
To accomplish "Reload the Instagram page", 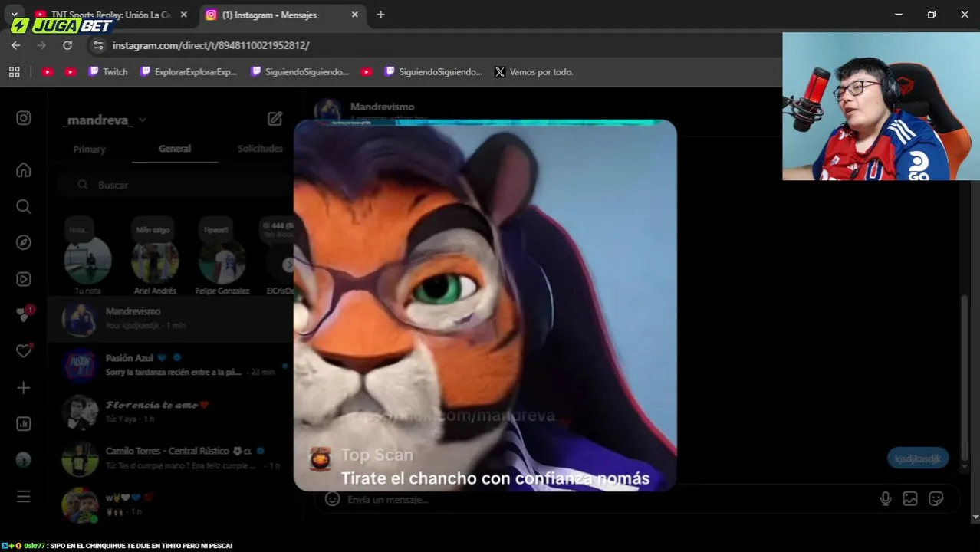I will pyautogui.click(x=67, y=45).
